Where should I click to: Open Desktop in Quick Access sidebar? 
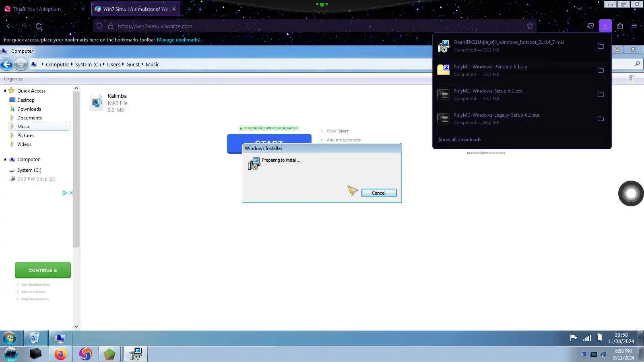pos(26,100)
